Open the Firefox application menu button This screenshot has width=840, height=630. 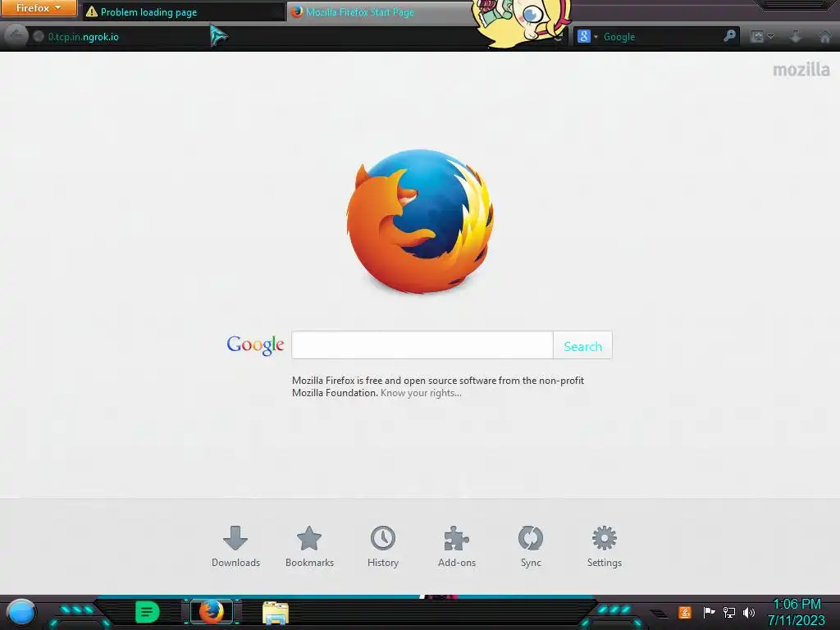pyautogui.click(x=38, y=8)
